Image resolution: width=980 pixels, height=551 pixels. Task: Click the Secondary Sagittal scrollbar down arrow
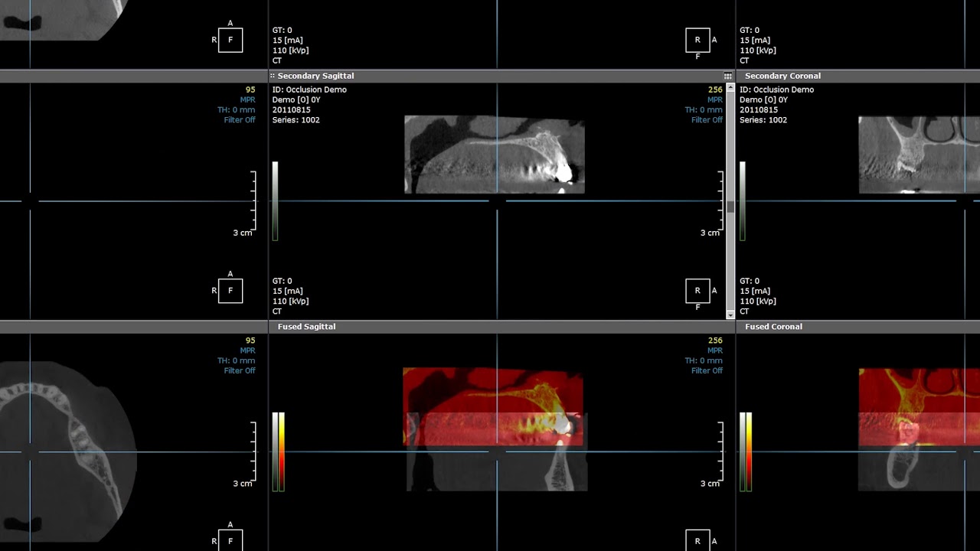pyautogui.click(x=730, y=315)
